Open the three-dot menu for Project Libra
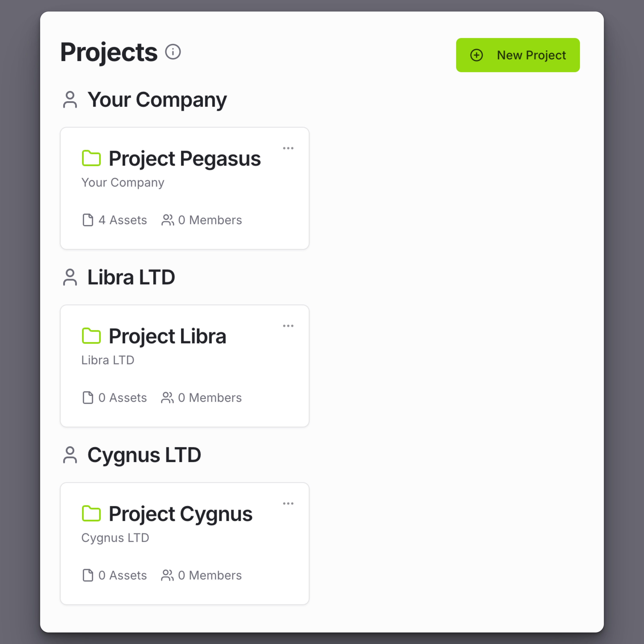This screenshot has height=644, width=644. pos(288,326)
